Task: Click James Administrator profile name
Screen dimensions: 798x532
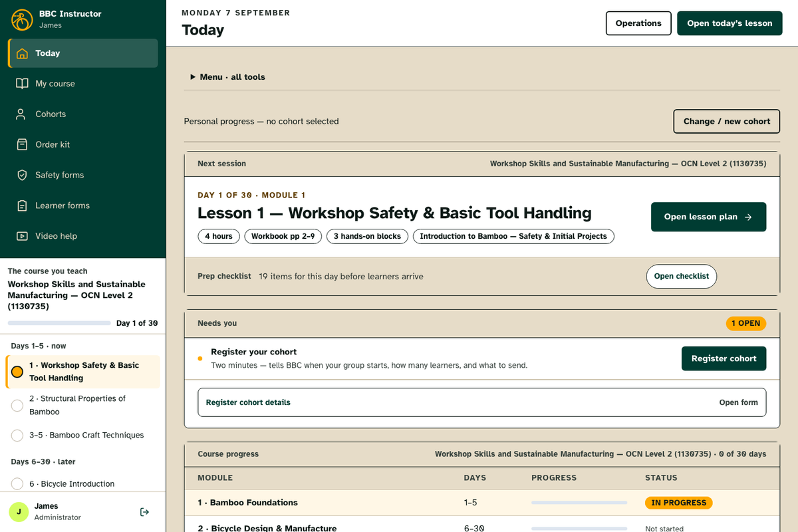Action: (57, 511)
